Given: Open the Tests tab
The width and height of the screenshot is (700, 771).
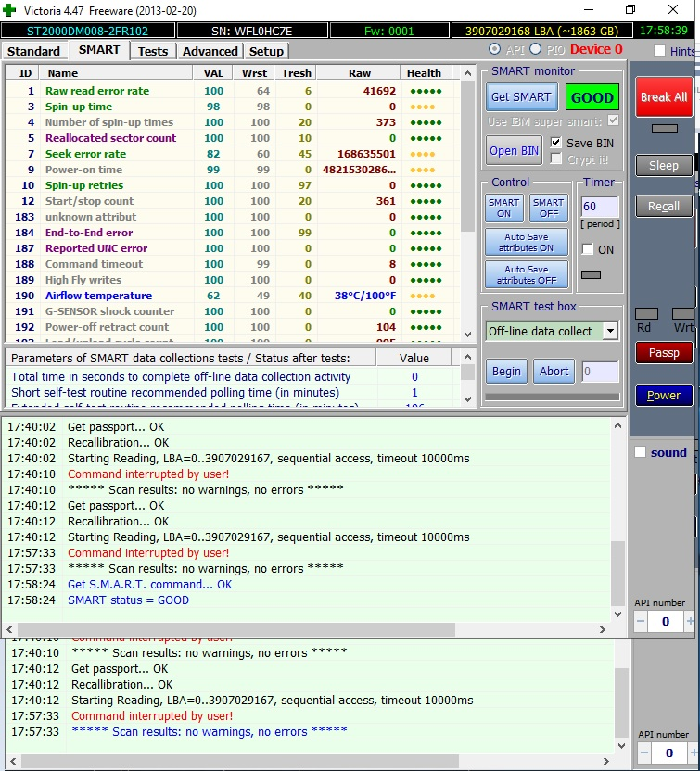Looking at the screenshot, I should click(x=152, y=51).
